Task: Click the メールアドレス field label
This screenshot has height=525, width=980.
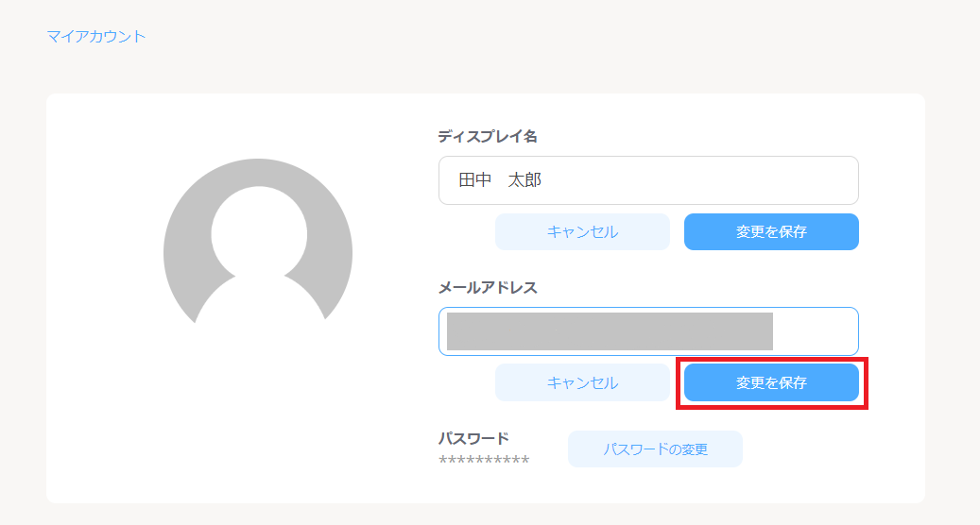Action: pos(488,288)
